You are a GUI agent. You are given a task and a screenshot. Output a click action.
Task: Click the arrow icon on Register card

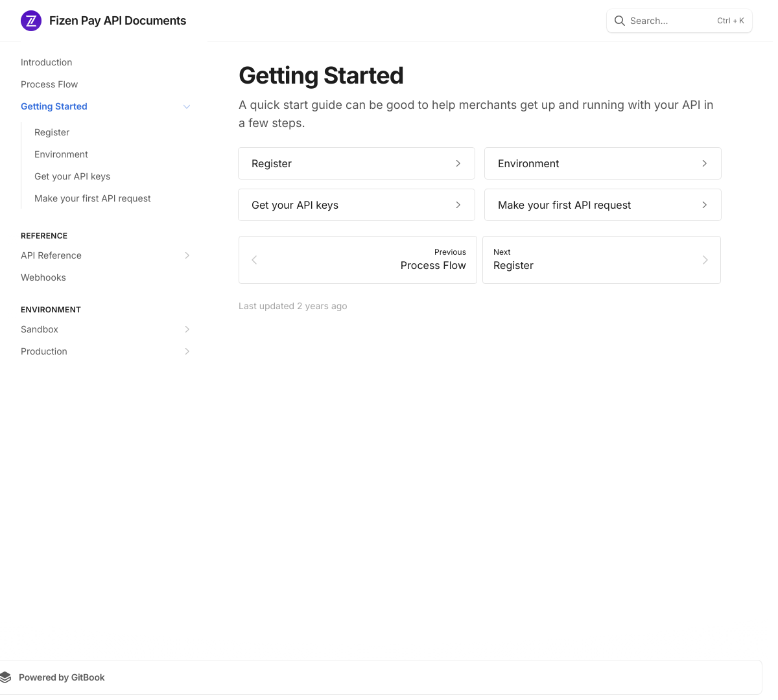pyautogui.click(x=458, y=163)
